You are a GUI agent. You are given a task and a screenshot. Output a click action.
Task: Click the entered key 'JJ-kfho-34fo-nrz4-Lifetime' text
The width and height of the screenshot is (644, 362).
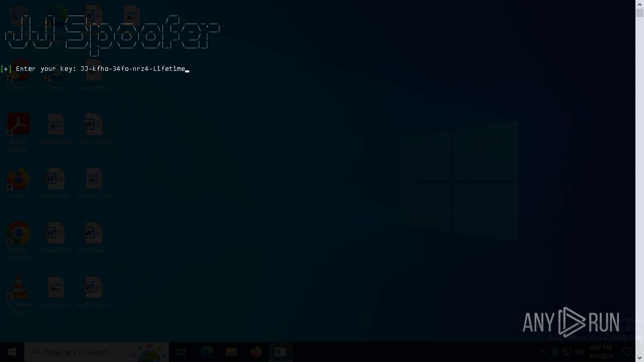pyautogui.click(x=133, y=69)
